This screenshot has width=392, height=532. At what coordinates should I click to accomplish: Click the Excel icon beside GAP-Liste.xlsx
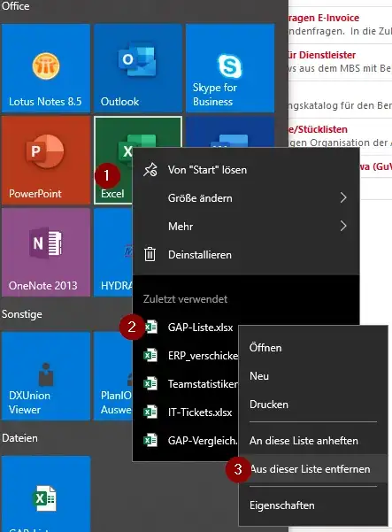tap(150, 327)
